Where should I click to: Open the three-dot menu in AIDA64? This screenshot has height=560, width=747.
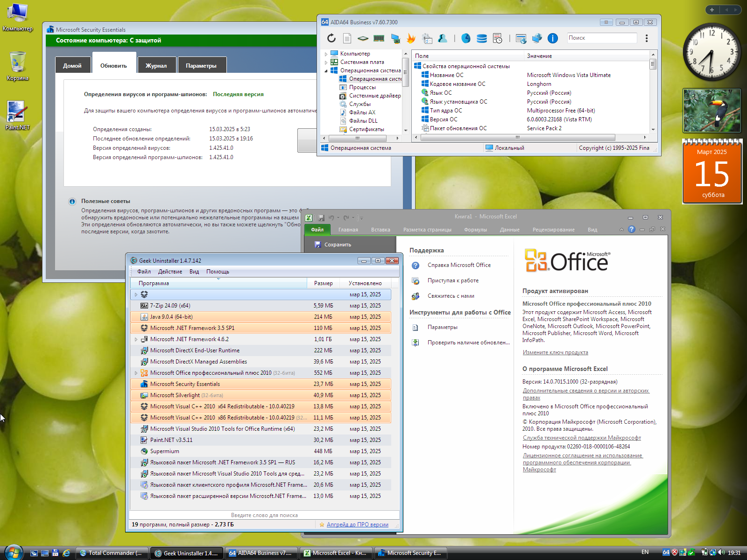647,38
